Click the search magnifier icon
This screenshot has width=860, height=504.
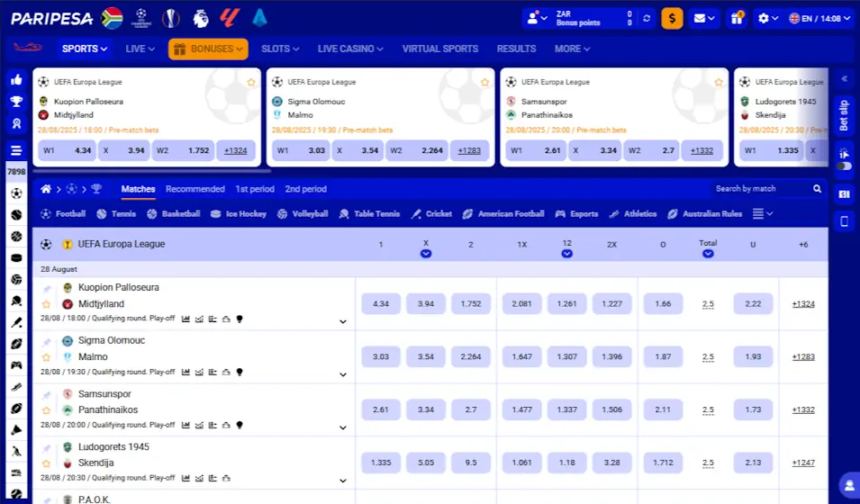point(817,189)
